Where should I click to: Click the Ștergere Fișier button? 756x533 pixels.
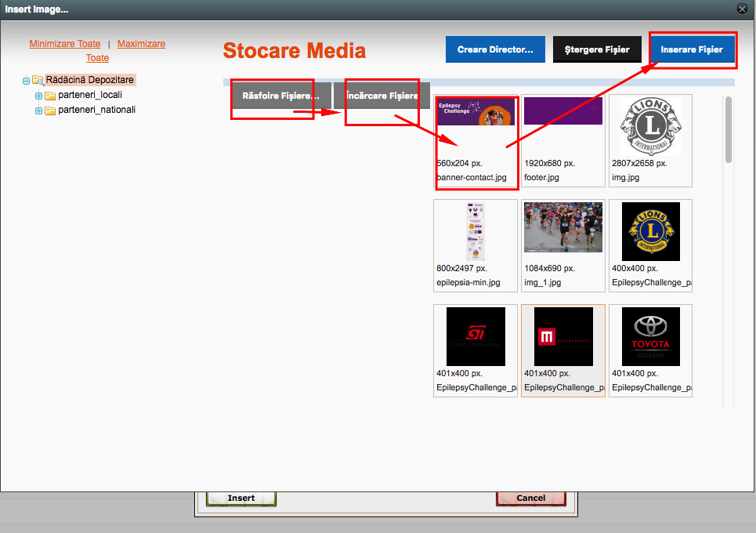pos(597,49)
